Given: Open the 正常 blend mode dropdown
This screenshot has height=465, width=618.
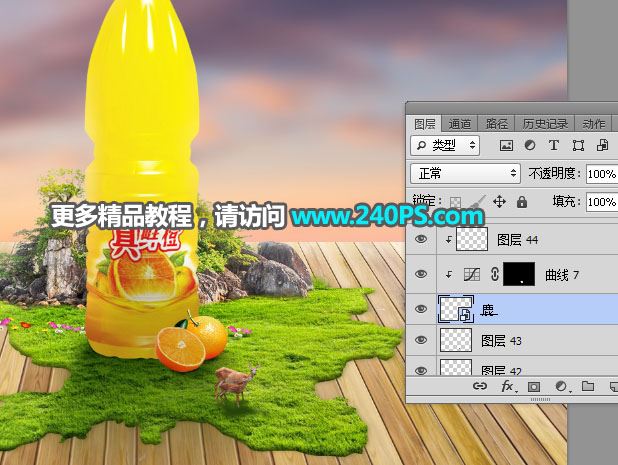Looking at the screenshot, I should 465,173.
